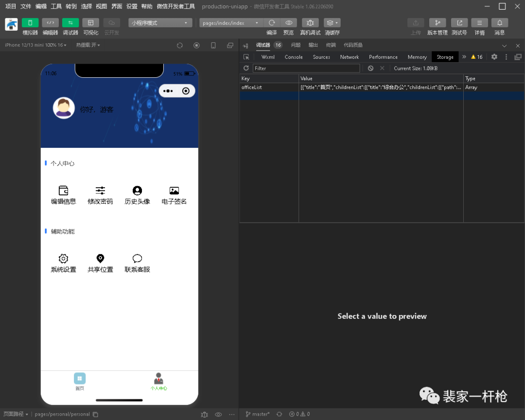Open 版本管理 from the toolbar
525x420 pixels.
[x=437, y=23]
